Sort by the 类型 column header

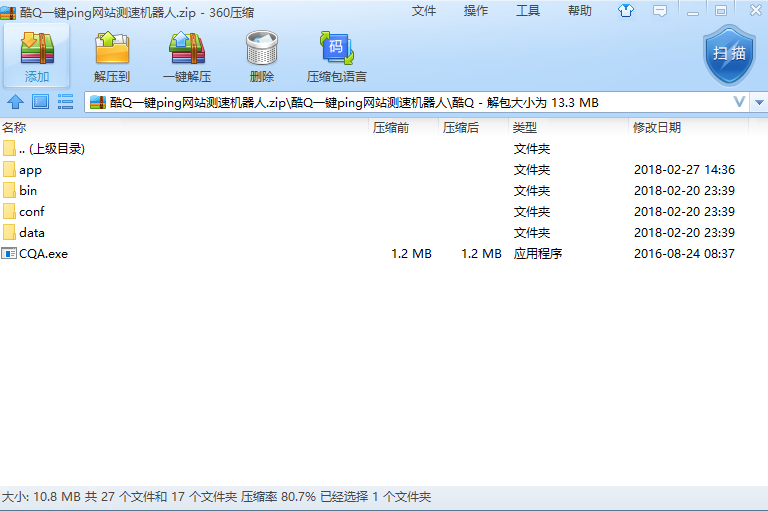click(x=569, y=128)
